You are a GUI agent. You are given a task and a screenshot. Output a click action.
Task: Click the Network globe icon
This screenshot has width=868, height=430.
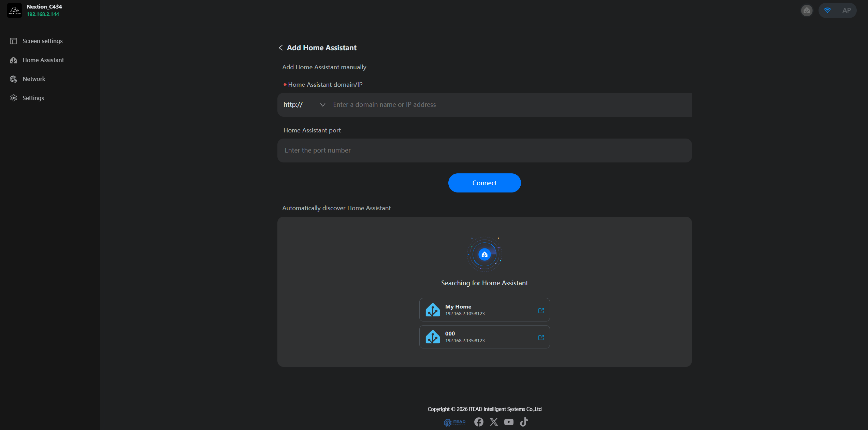13,79
